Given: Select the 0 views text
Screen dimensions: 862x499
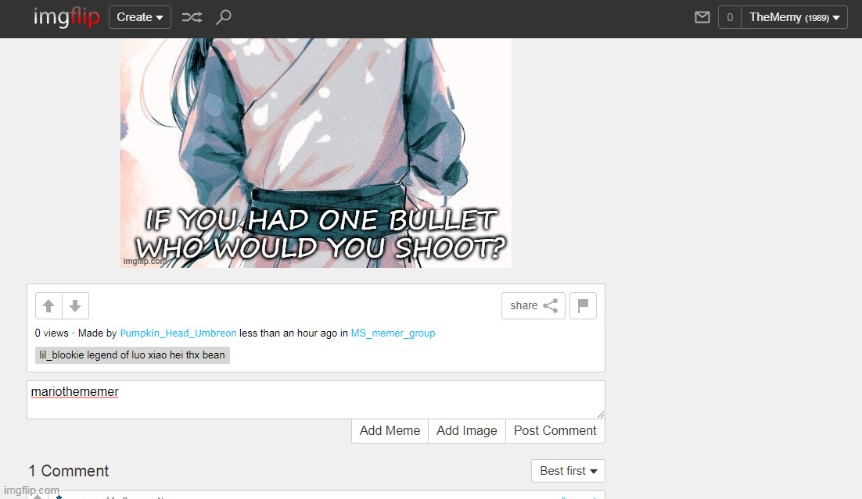Looking at the screenshot, I should 52,333.
